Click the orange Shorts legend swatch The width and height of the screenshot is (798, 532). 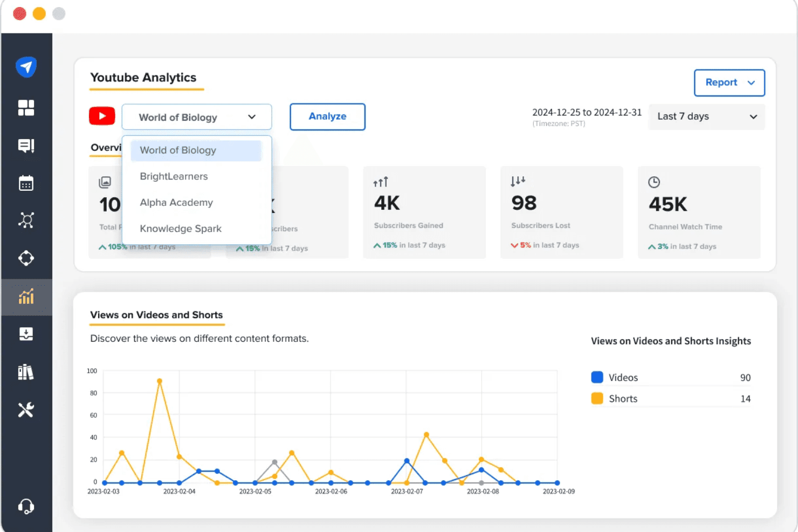click(597, 398)
